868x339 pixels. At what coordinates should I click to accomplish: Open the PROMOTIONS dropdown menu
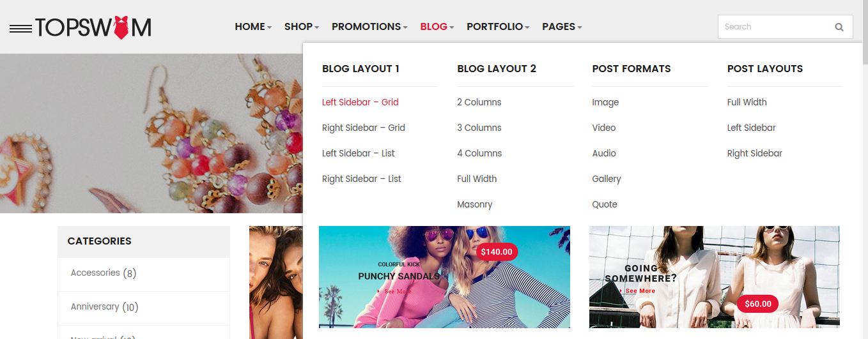pyautogui.click(x=370, y=27)
